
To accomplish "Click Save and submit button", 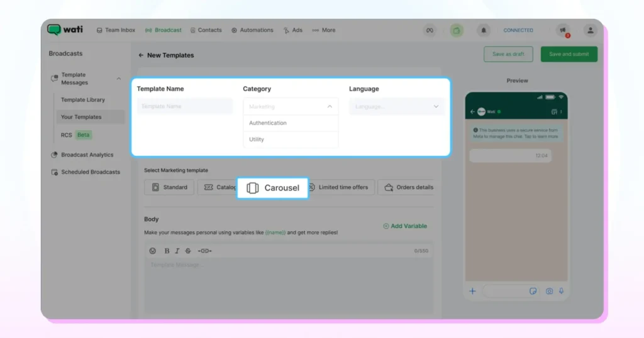I will click(x=569, y=54).
